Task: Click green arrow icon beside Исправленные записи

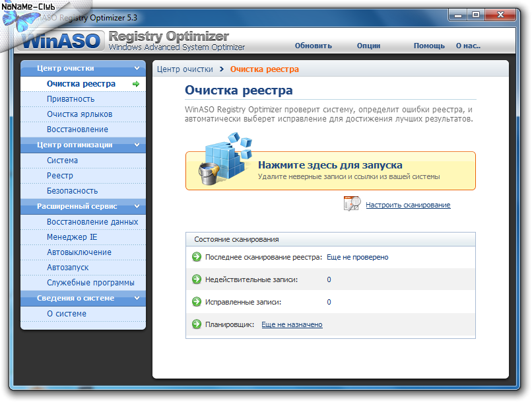Action: pyautogui.click(x=197, y=302)
